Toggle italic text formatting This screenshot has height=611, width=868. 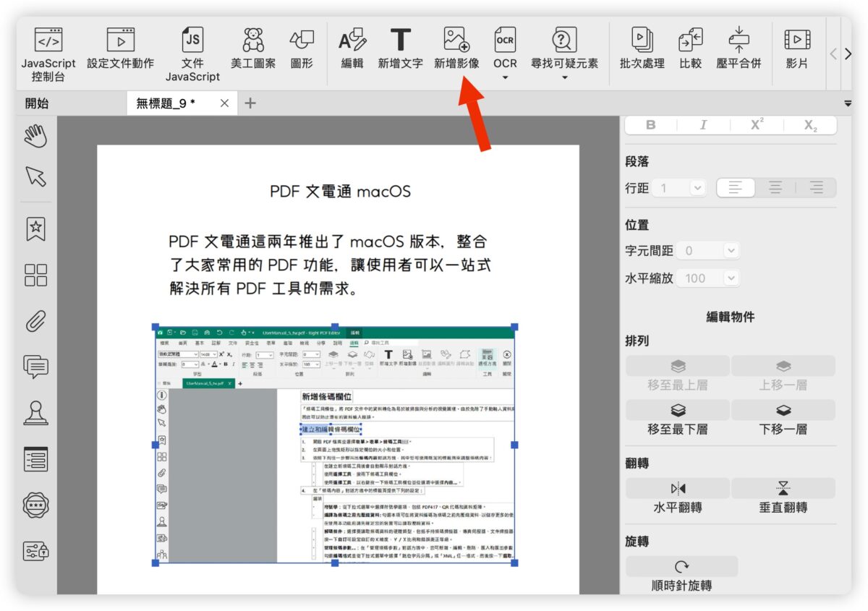(x=703, y=125)
